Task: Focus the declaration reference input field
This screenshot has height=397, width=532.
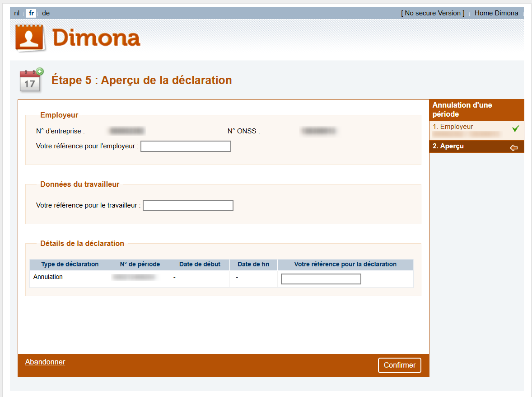Action: coord(321,279)
